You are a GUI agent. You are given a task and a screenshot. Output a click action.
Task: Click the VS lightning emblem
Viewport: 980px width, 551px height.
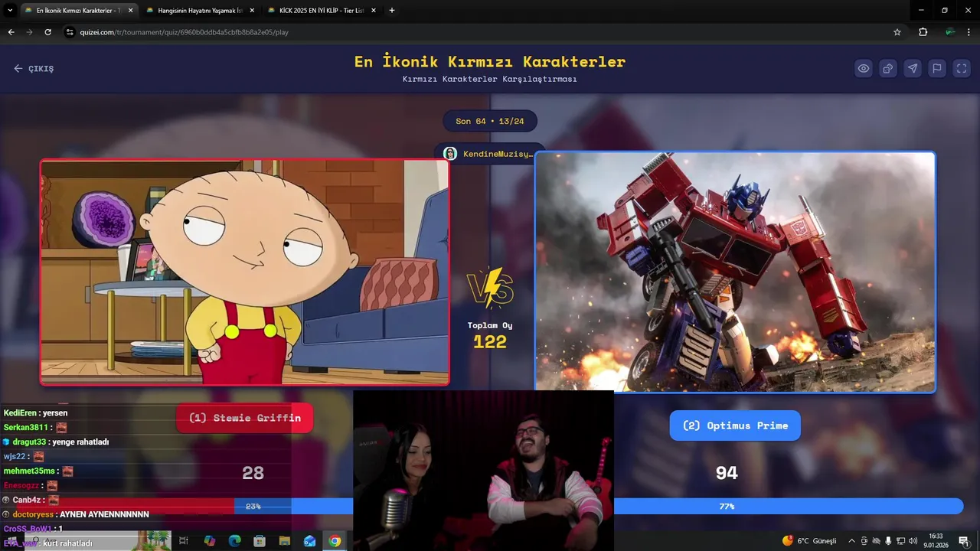click(x=490, y=289)
